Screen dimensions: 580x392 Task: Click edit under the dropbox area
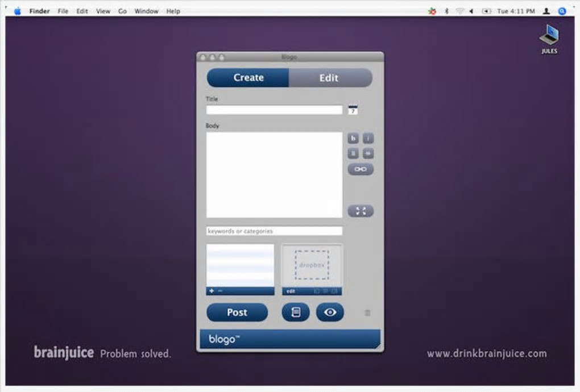click(291, 291)
